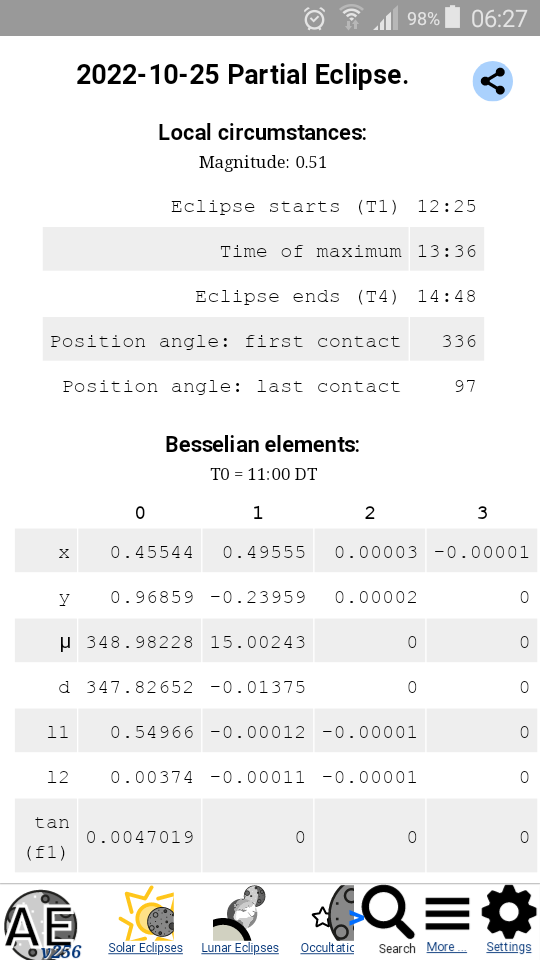
Task: Select the Eclipse starts (T1) row
Action: click(263, 206)
